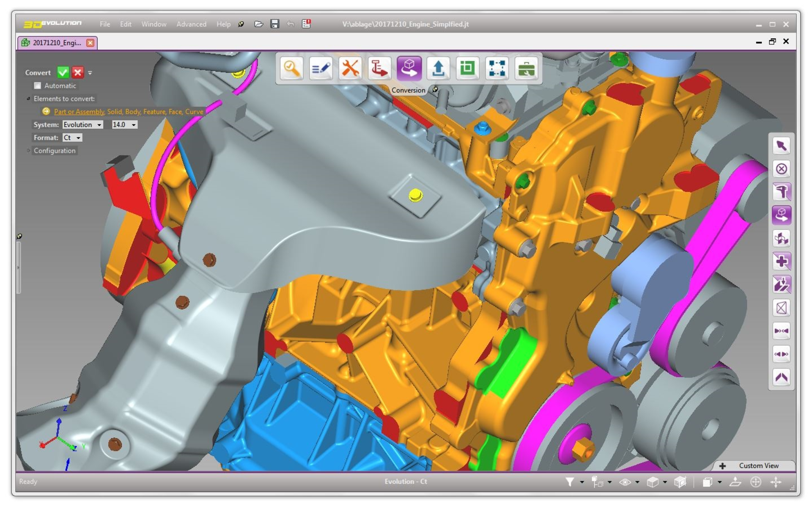The height and width of the screenshot is (507, 812).
Task: Open the Format Ct dropdown
Action: click(x=72, y=138)
